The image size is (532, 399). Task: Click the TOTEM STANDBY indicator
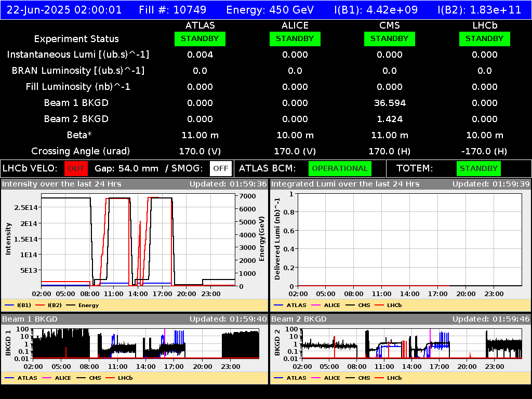click(478, 169)
